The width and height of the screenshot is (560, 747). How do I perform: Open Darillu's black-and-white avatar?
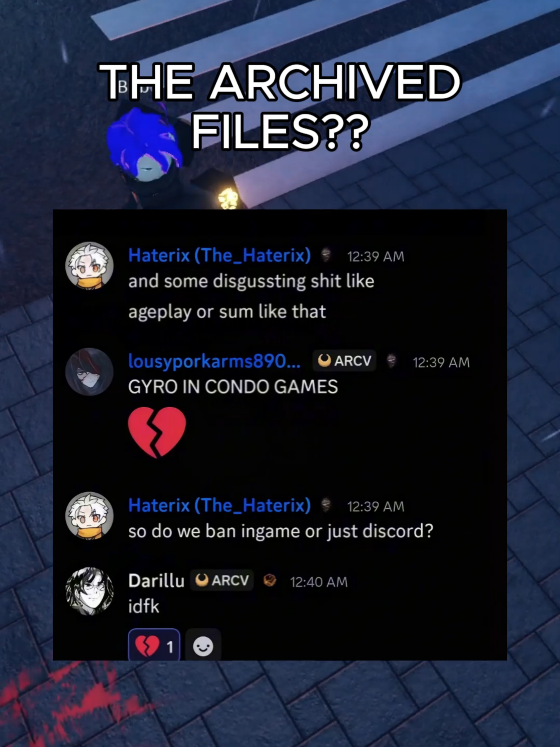pyautogui.click(x=90, y=591)
